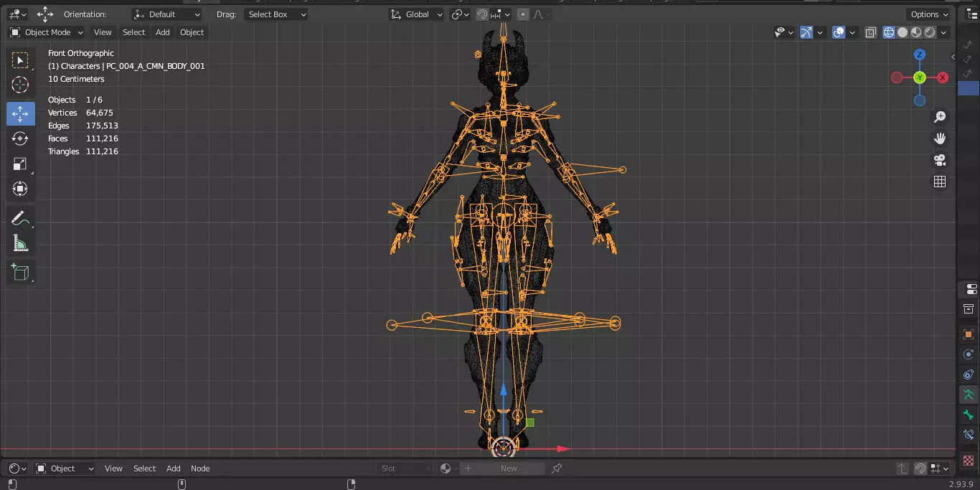980x490 pixels.
Task: Open the node editor Select menu
Action: coord(144,468)
